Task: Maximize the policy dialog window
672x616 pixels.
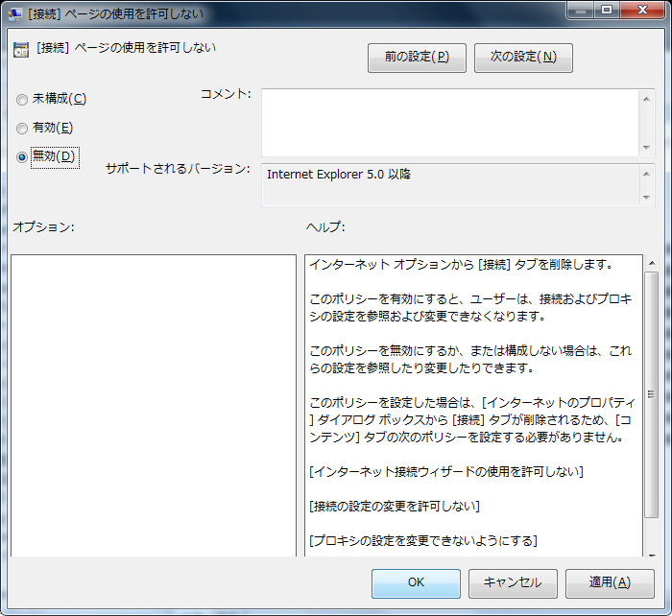Action: (606, 11)
